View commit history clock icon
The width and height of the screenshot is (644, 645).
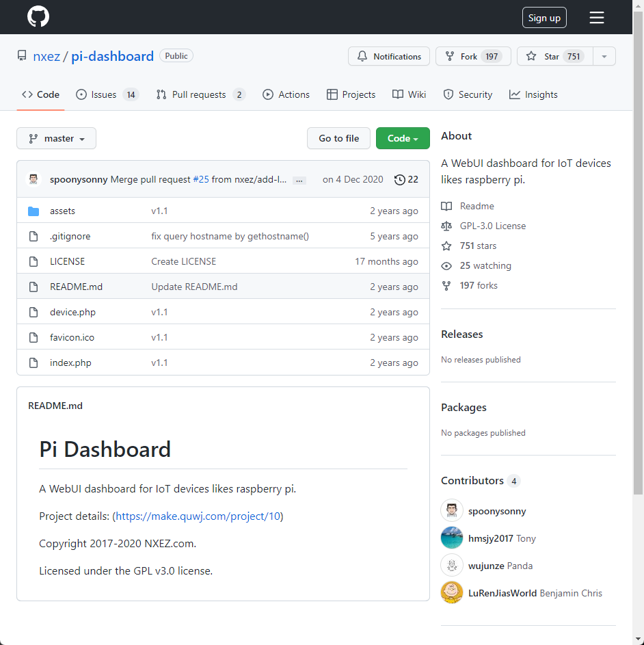(400, 180)
